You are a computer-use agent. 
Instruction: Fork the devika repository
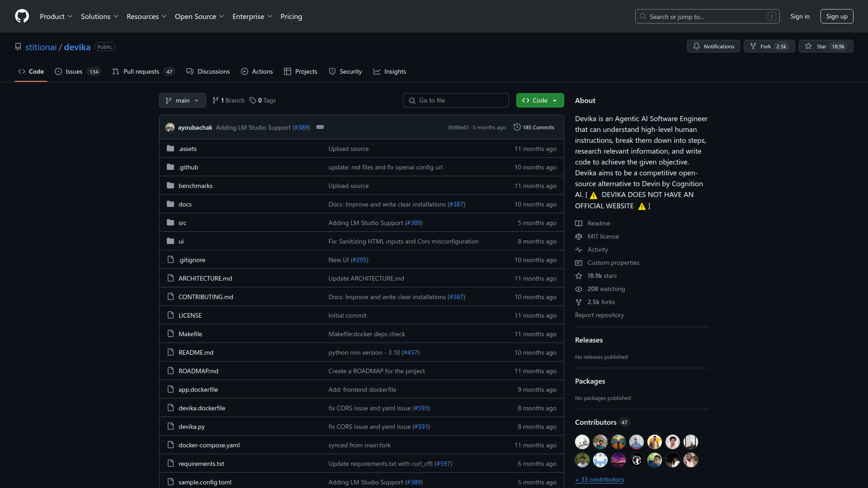pos(769,46)
